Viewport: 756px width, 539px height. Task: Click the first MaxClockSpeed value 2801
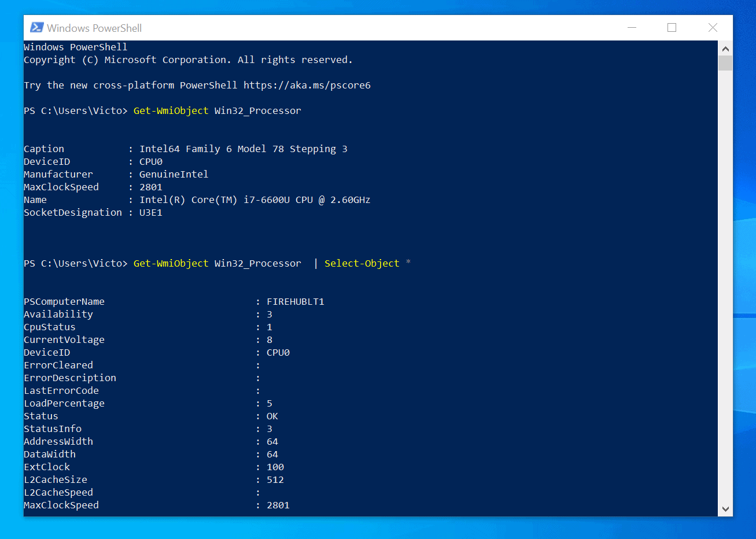click(x=151, y=187)
